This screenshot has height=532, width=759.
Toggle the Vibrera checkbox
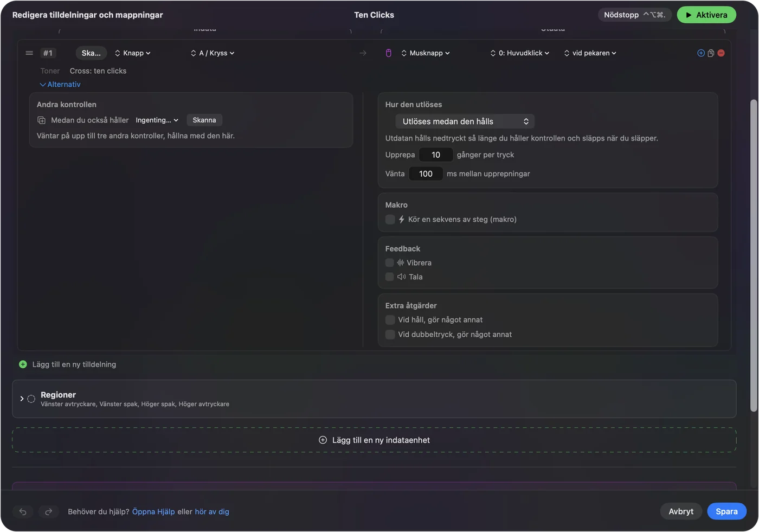(x=389, y=262)
